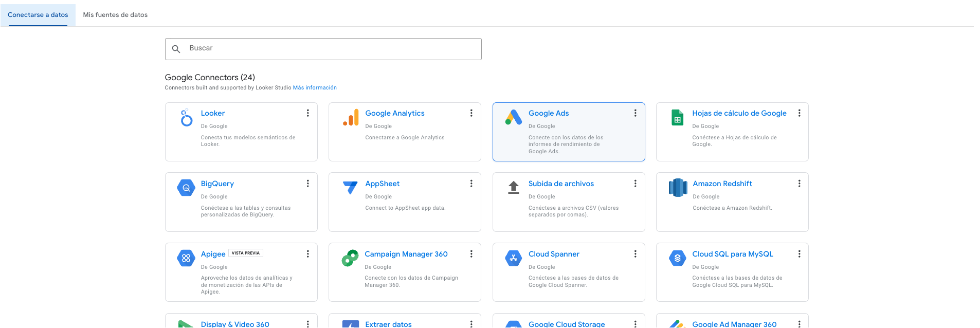Open the Looker card's three-dot menu
The image size is (980, 328).
coord(307,113)
